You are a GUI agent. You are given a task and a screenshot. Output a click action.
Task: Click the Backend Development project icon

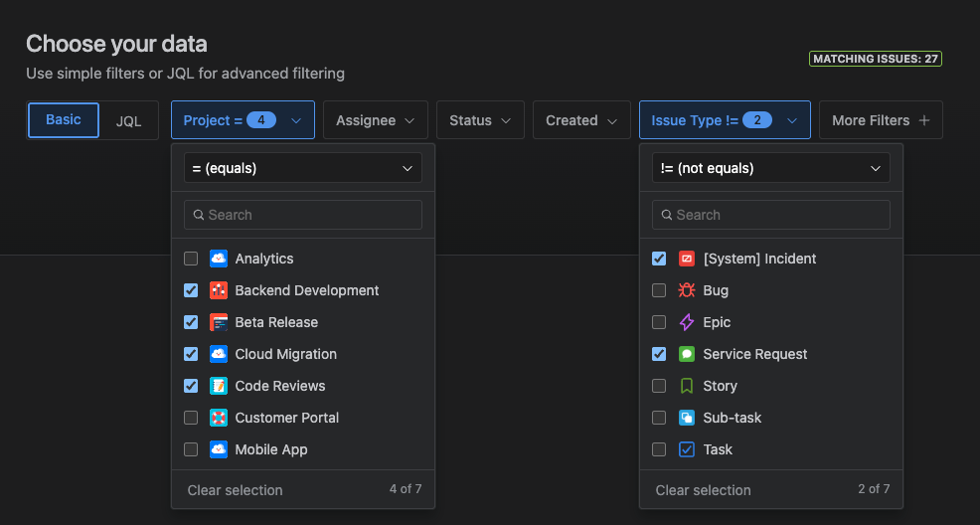click(x=218, y=290)
